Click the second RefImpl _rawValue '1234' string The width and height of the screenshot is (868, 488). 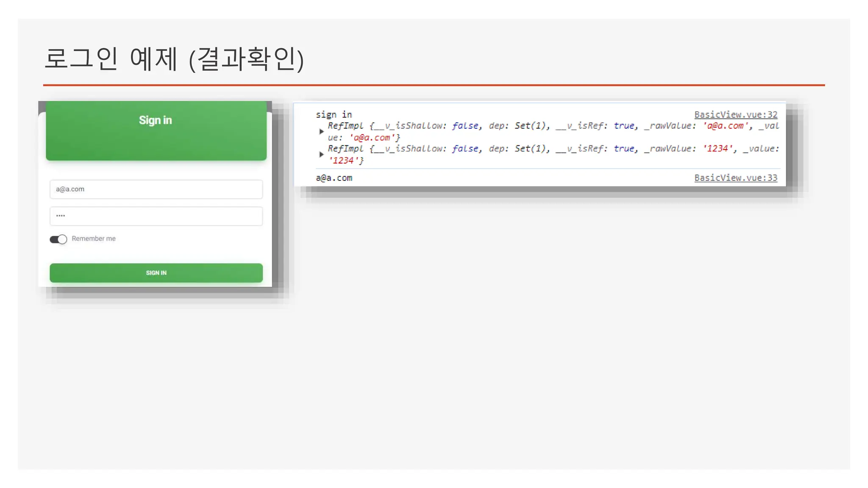[x=718, y=149]
